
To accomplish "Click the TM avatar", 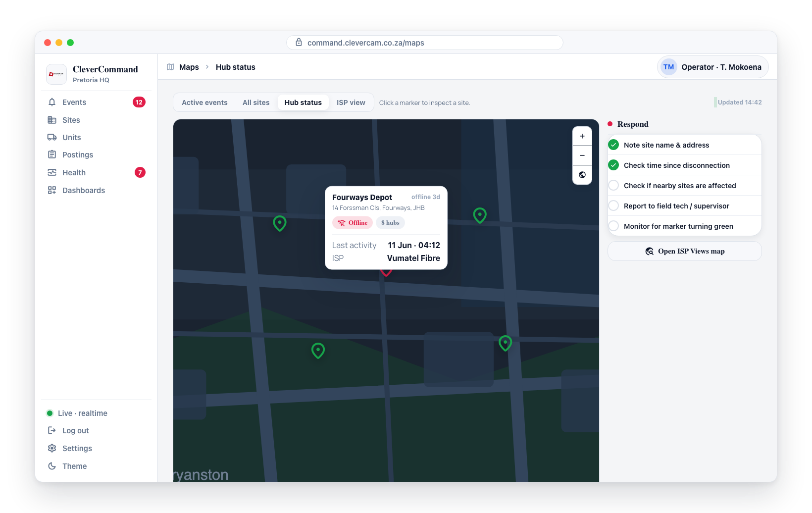I will pyautogui.click(x=669, y=67).
